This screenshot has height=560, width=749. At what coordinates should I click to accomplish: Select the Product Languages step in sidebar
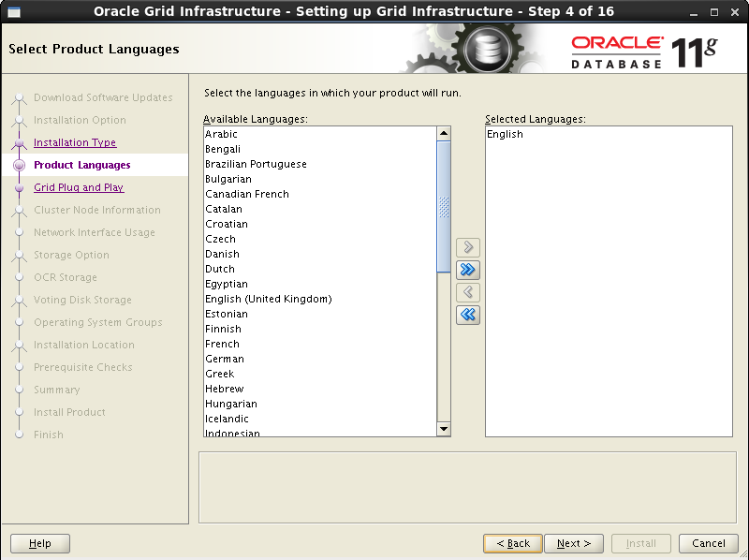point(82,165)
